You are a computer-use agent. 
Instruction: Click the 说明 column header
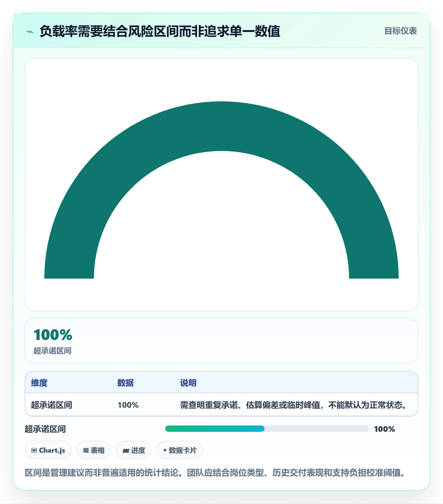coord(188,383)
